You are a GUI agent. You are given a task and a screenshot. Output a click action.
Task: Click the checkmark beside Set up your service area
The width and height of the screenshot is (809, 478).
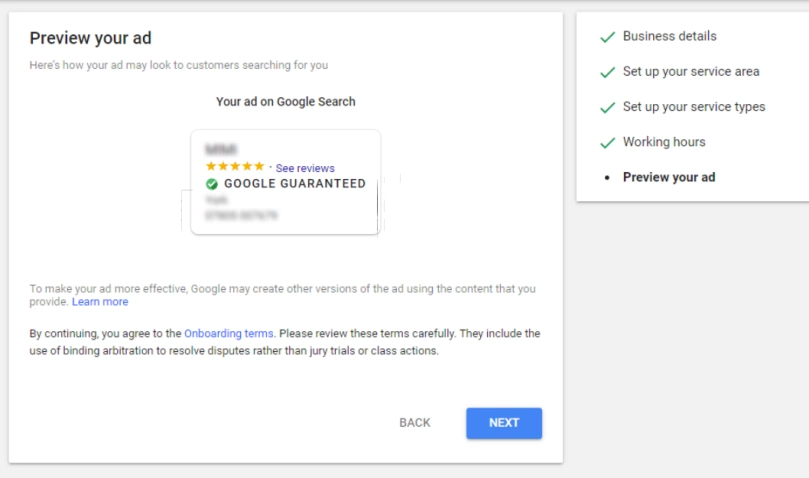click(608, 72)
